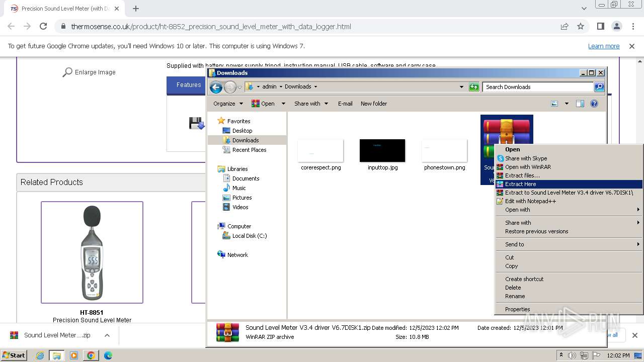Expand the address bar history dropdown

coord(461,87)
